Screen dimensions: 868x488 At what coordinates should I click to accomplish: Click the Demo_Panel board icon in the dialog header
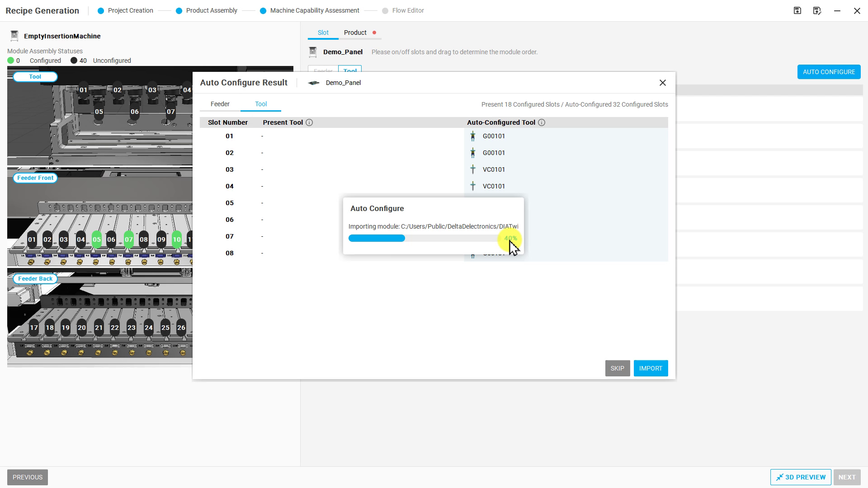pyautogui.click(x=314, y=83)
